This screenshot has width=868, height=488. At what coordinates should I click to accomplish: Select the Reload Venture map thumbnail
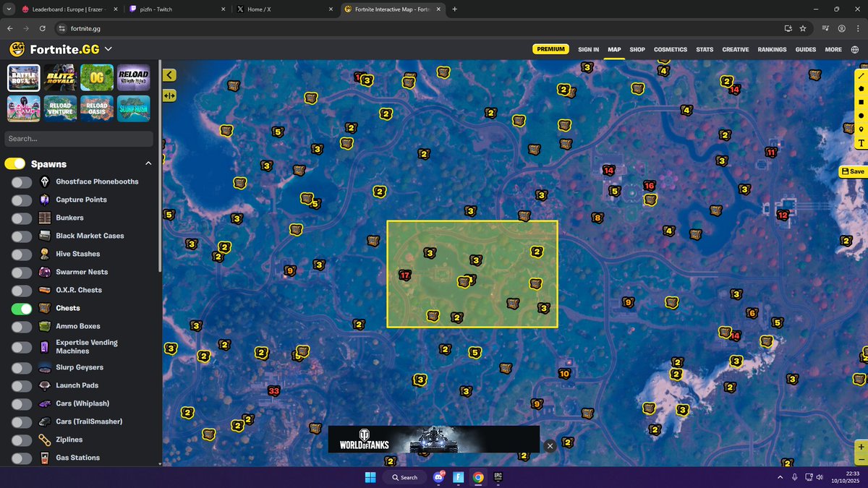[60, 108]
